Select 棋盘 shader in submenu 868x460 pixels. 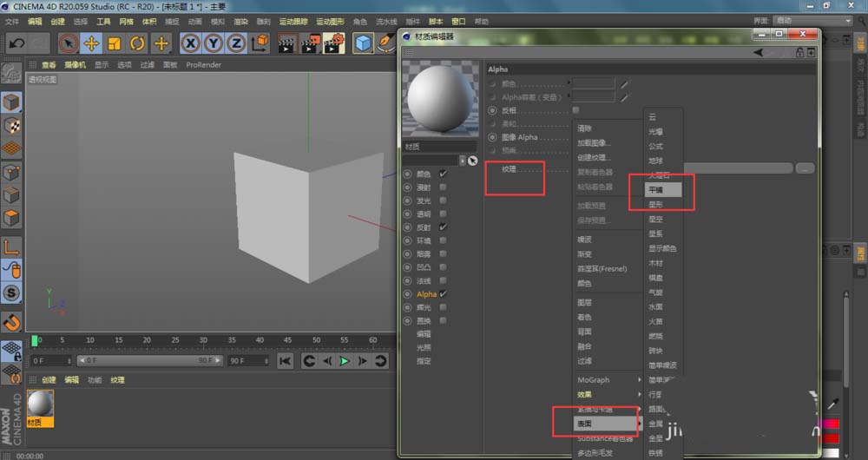pos(656,278)
